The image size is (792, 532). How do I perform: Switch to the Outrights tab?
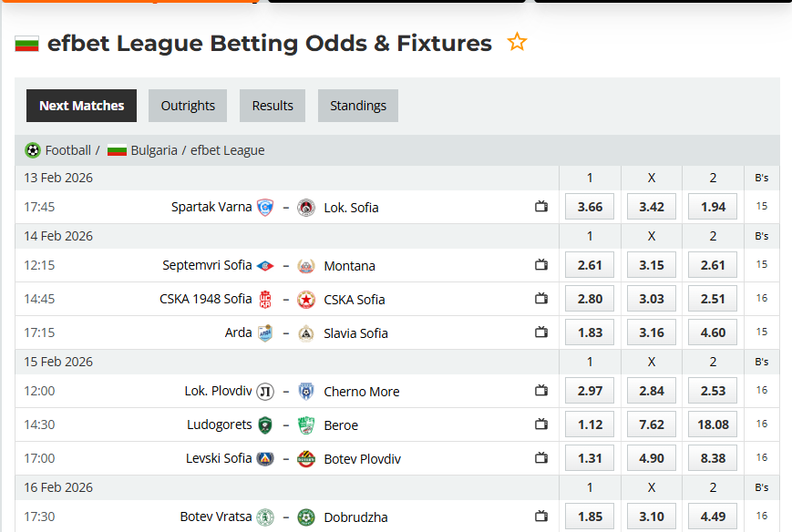(x=187, y=105)
